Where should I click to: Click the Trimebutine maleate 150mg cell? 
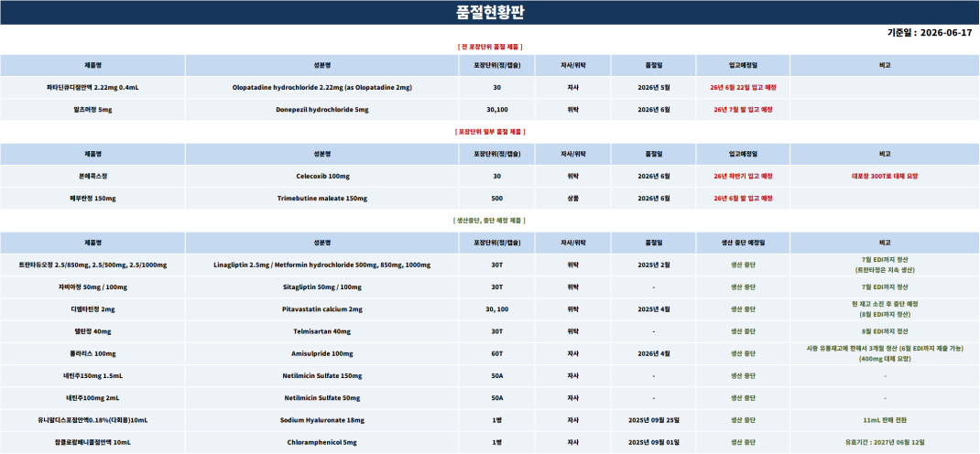(x=321, y=198)
